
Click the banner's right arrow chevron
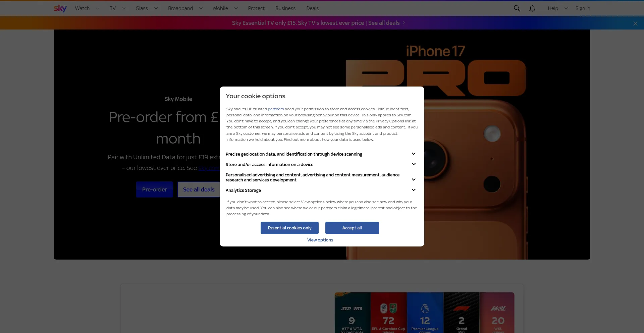(404, 23)
